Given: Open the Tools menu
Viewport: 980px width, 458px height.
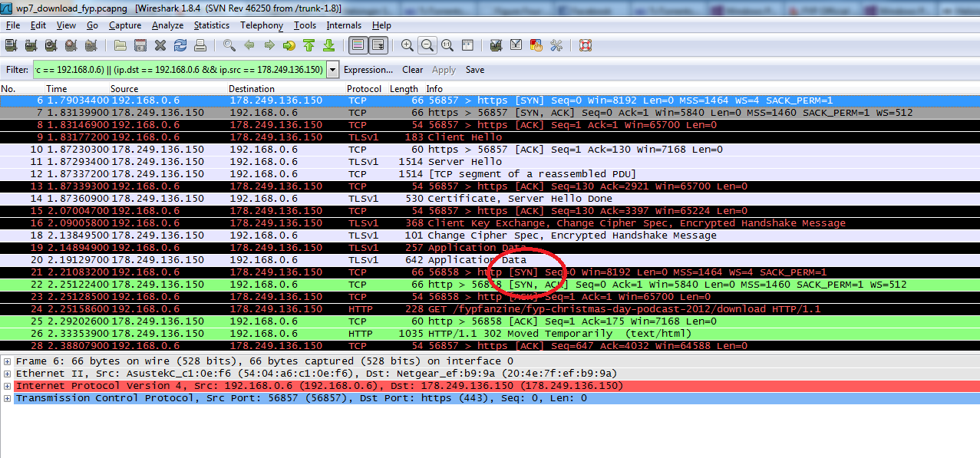Looking at the screenshot, I should (x=305, y=25).
